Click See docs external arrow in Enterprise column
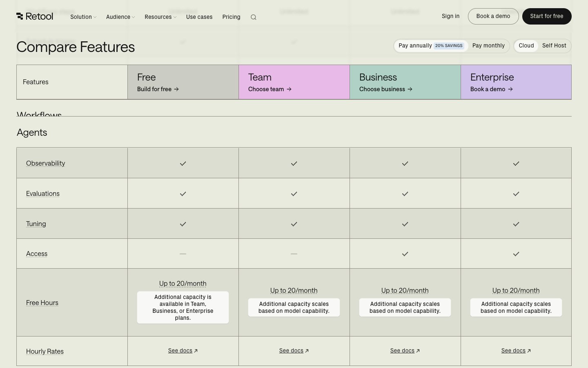Screen dimensions: 588x368 coord(529,351)
